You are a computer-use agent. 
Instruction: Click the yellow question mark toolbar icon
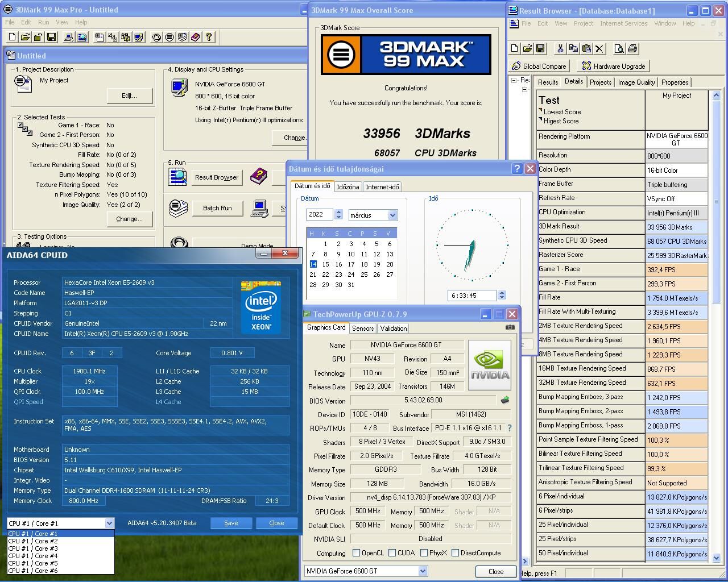(x=209, y=37)
